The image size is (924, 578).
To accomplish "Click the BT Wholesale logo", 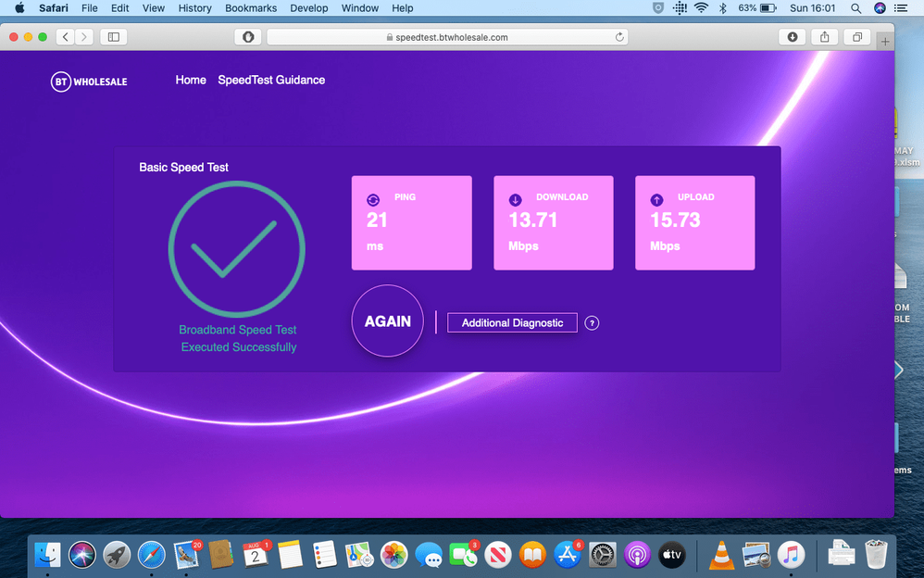I will 88,82.
